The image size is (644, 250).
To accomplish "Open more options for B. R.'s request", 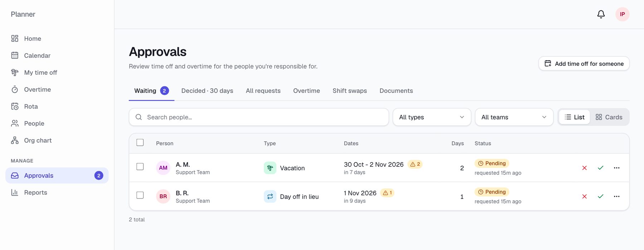I will coord(617,196).
